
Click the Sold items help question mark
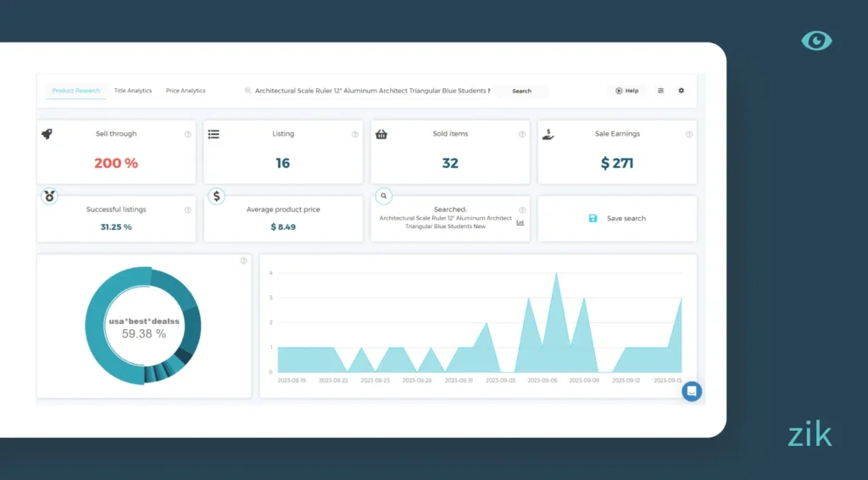(522, 134)
